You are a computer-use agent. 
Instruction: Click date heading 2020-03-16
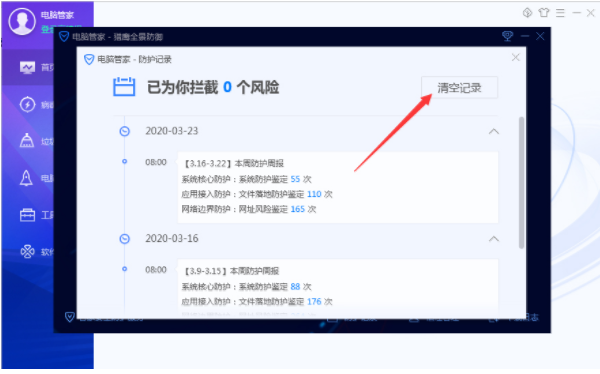171,238
